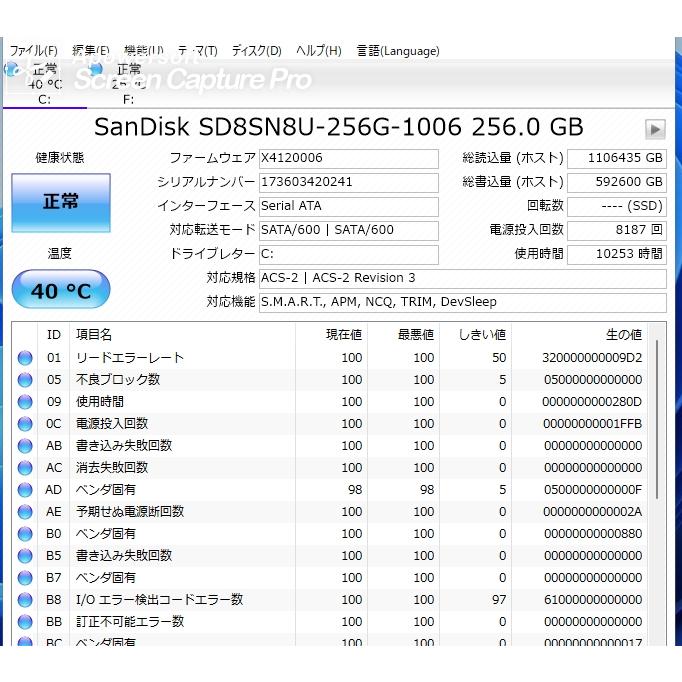Select the 訂正不可能エラー数 attribute name

click(x=130, y=622)
